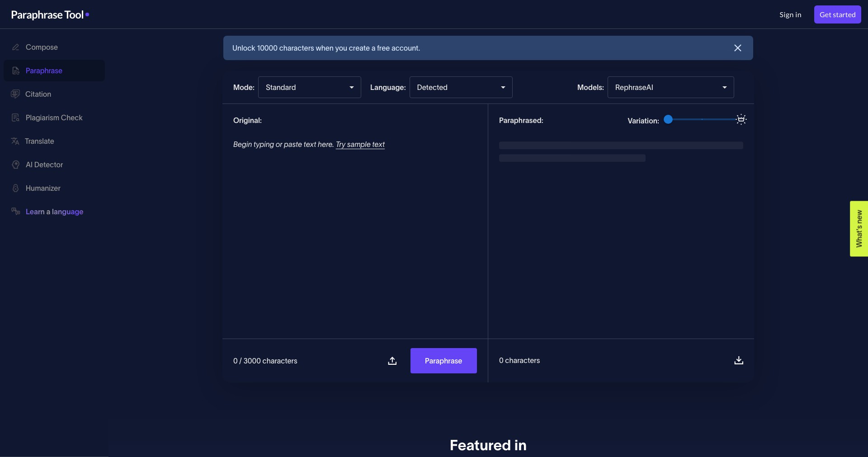Click the '0 characters' output counter
The width and height of the screenshot is (868, 457).
point(519,360)
